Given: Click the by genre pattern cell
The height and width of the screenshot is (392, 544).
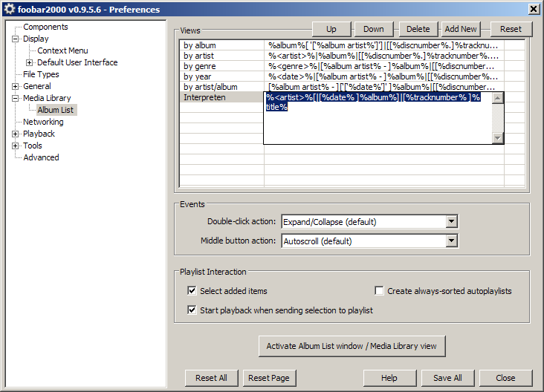Looking at the screenshot, I should point(384,66).
